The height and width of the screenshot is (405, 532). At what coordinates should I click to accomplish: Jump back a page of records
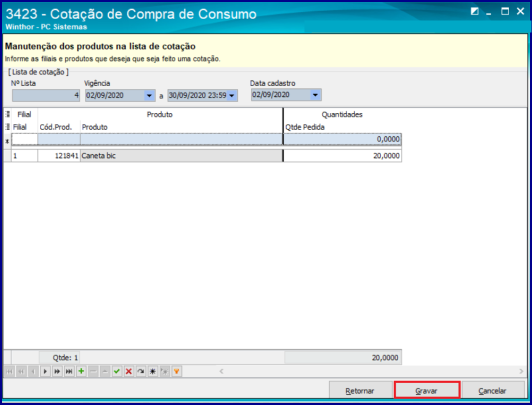pyautogui.click(x=21, y=371)
